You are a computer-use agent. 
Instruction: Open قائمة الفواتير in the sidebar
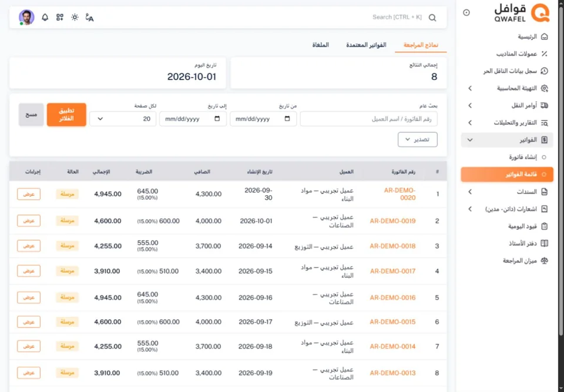point(507,175)
